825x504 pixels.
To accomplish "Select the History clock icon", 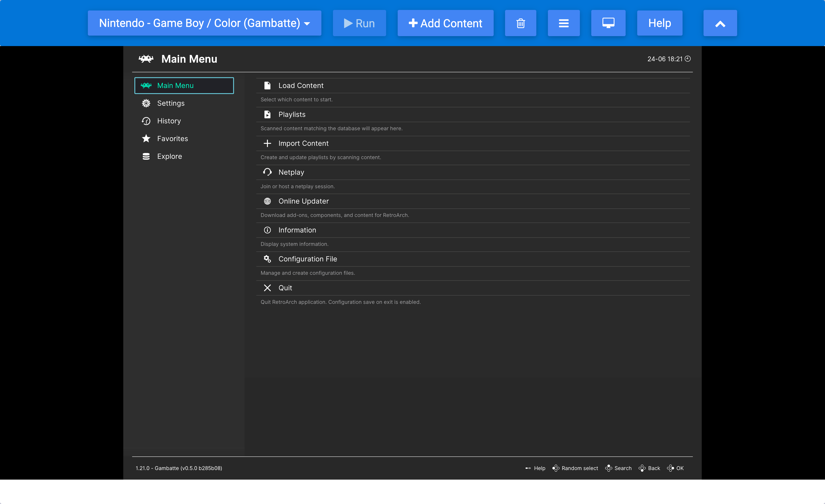I will (x=146, y=121).
